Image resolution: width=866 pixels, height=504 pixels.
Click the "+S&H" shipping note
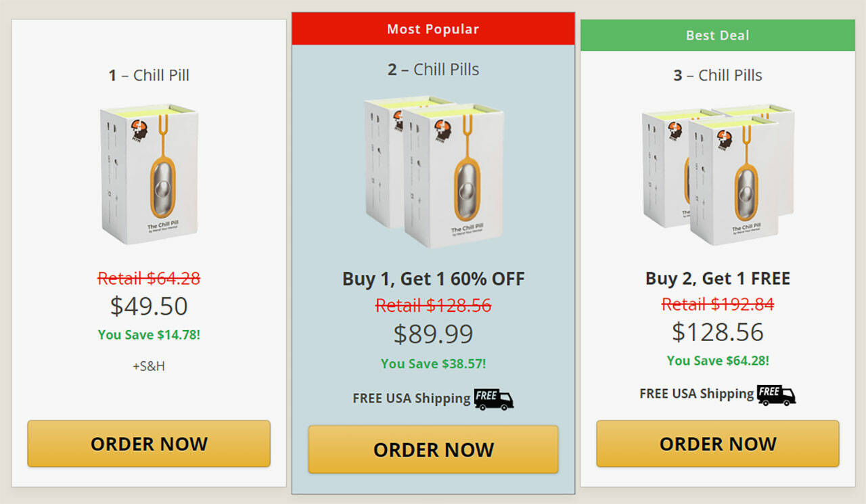[x=149, y=366]
